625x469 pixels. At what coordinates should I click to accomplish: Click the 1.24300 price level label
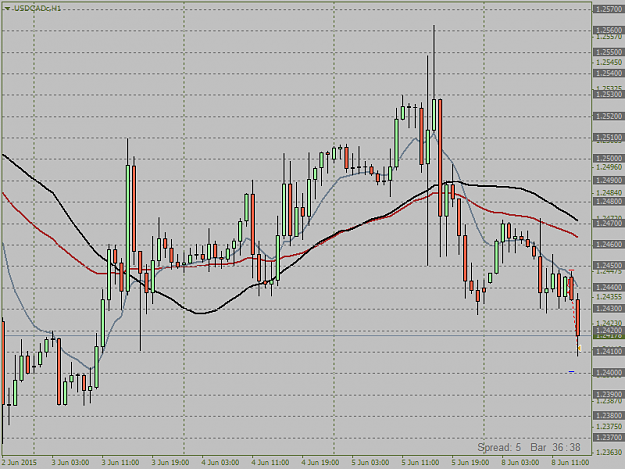click(609, 308)
